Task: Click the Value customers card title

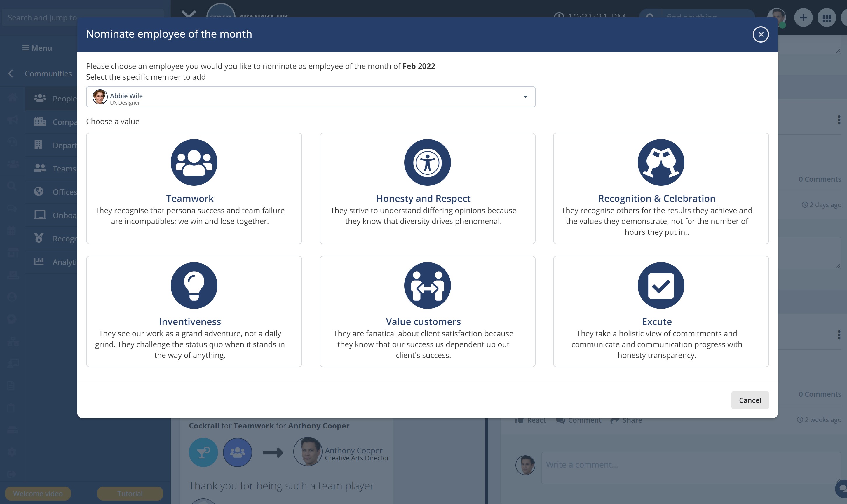Action: 423,321
